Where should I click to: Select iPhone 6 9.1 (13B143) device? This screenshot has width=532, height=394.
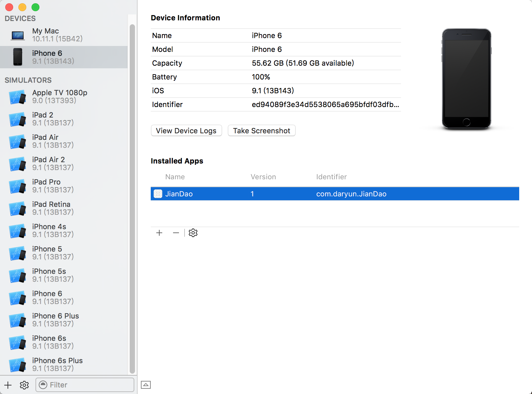[x=64, y=57]
